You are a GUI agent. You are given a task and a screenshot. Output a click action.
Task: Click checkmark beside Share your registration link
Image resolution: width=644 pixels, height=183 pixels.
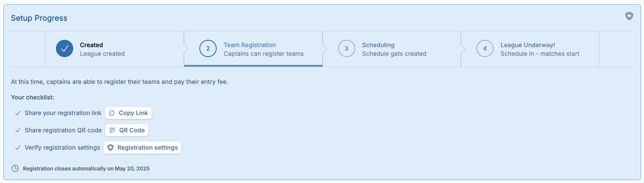coord(18,113)
